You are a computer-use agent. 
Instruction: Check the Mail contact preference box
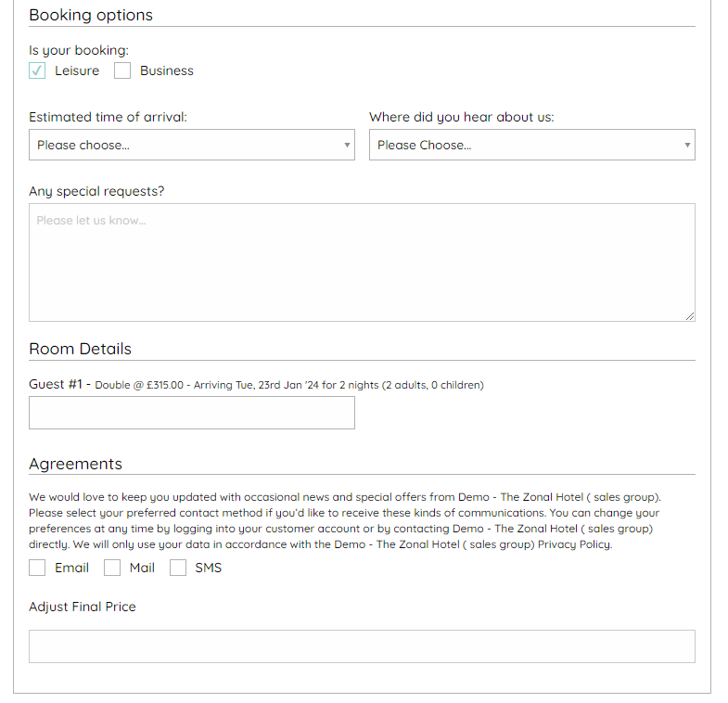point(112,568)
